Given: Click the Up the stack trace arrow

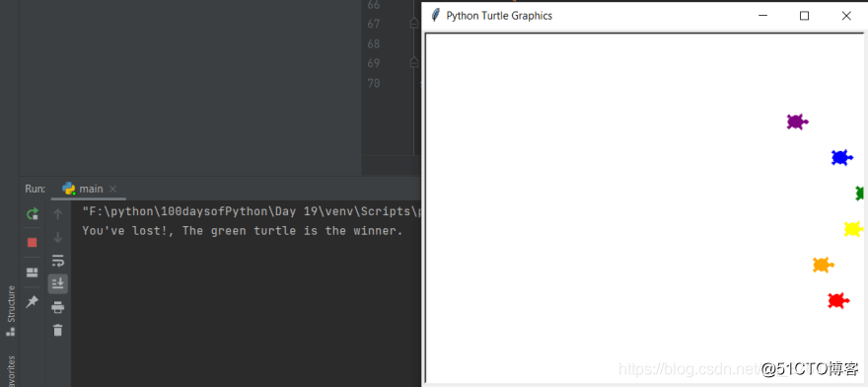Looking at the screenshot, I should [57, 213].
